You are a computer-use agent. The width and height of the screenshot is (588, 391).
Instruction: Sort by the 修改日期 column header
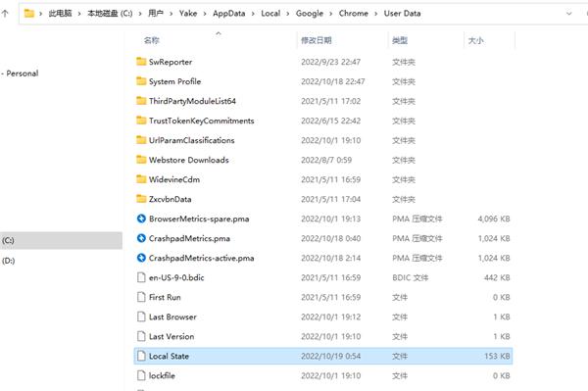point(317,40)
